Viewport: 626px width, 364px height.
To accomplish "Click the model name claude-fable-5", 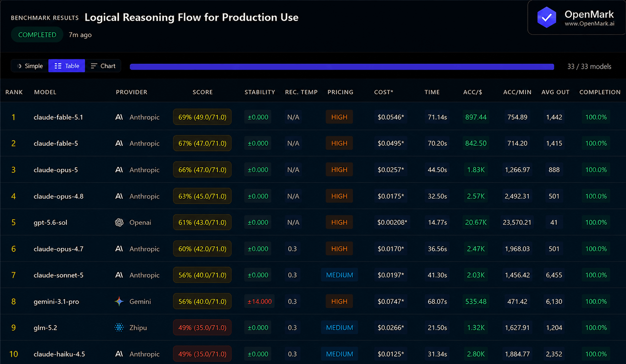I will point(56,143).
